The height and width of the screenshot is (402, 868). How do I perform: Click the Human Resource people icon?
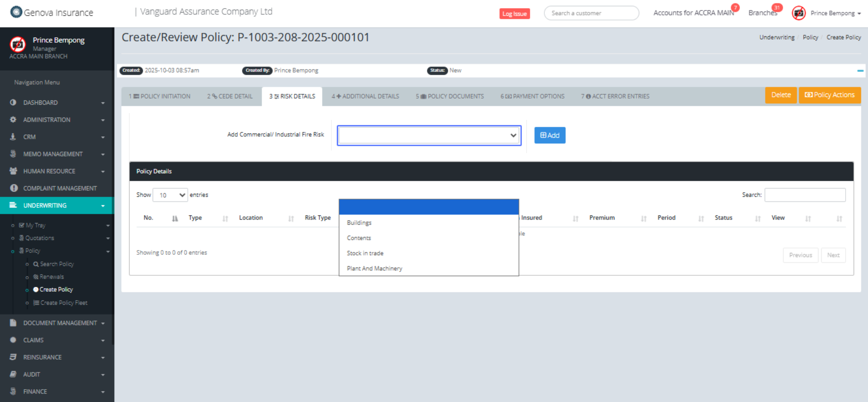click(x=13, y=171)
